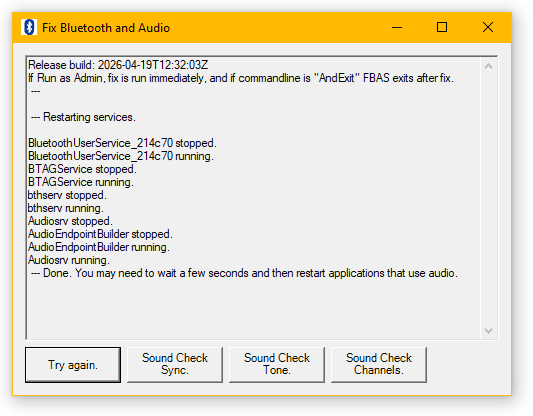Click the scroll up arrow in the log
The height and width of the screenshot is (416, 533).
click(x=488, y=66)
